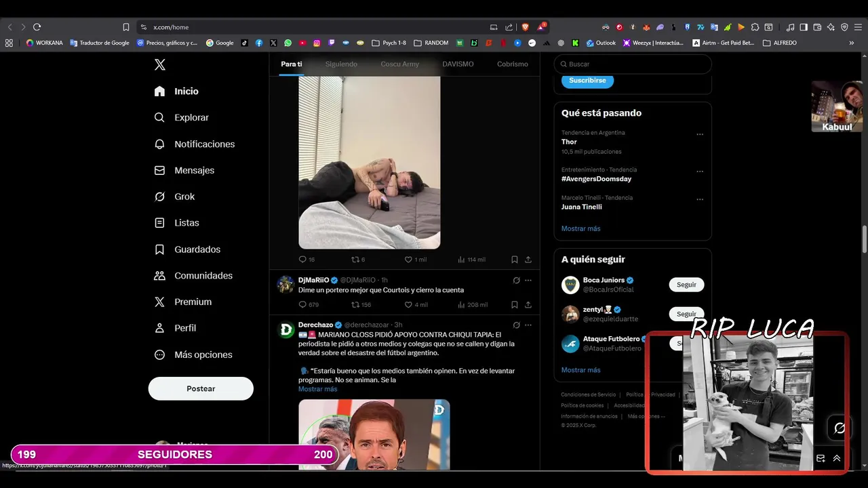
Task: Follow Boca Juniors with Seguir button
Action: [686, 285]
